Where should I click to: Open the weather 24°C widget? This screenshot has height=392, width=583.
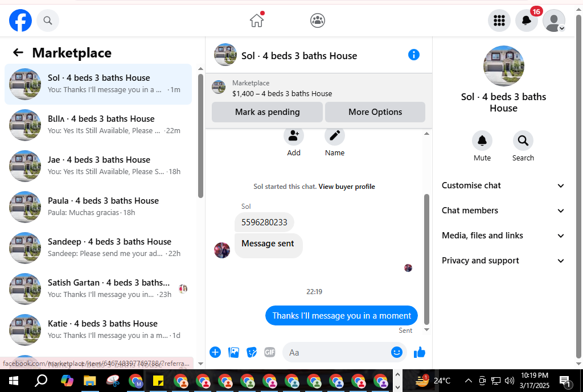[x=433, y=381]
